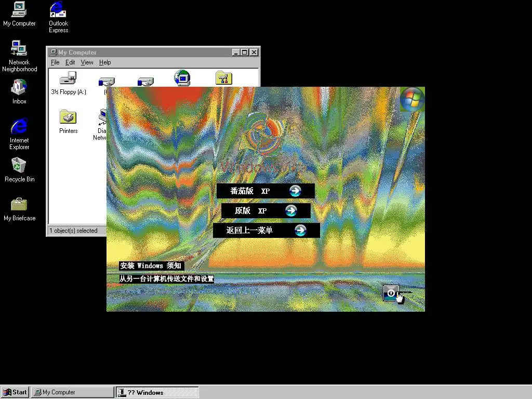Click the arrow next to 番茄版 XP
The height and width of the screenshot is (399, 532).
295,191
